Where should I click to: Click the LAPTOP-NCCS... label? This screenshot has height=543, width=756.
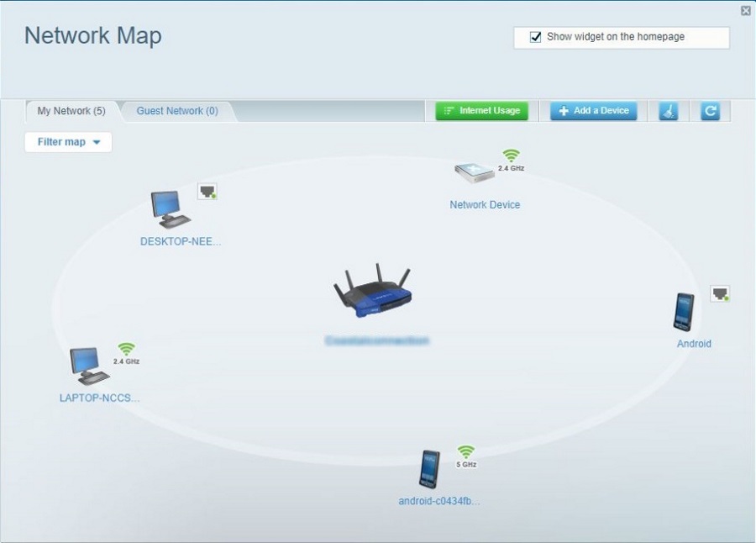point(99,398)
